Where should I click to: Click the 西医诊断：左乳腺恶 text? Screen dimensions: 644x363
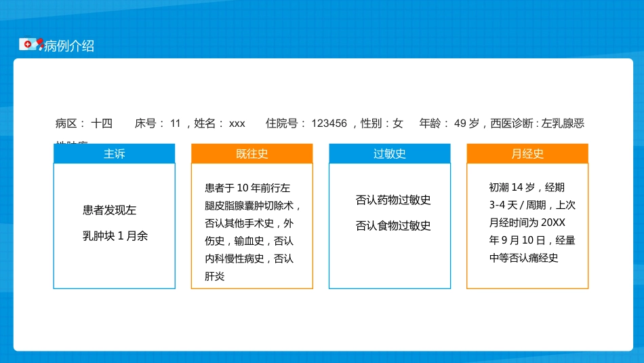(x=537, y=123)
